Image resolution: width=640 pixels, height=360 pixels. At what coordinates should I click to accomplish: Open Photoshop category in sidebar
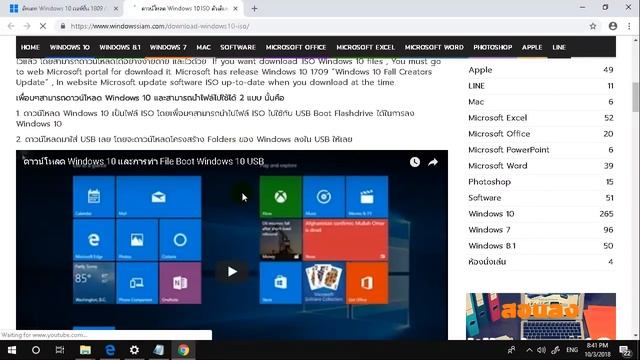click(489, 182)
